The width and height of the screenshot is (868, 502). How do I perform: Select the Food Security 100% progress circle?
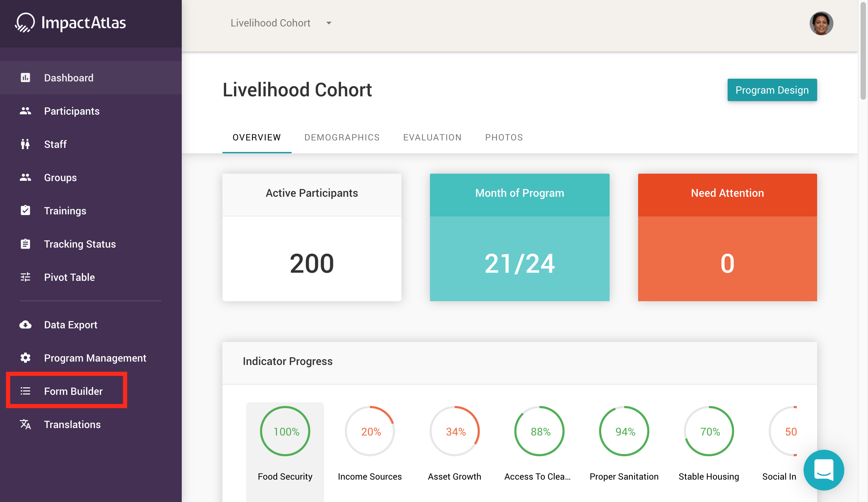click(285, 431)
